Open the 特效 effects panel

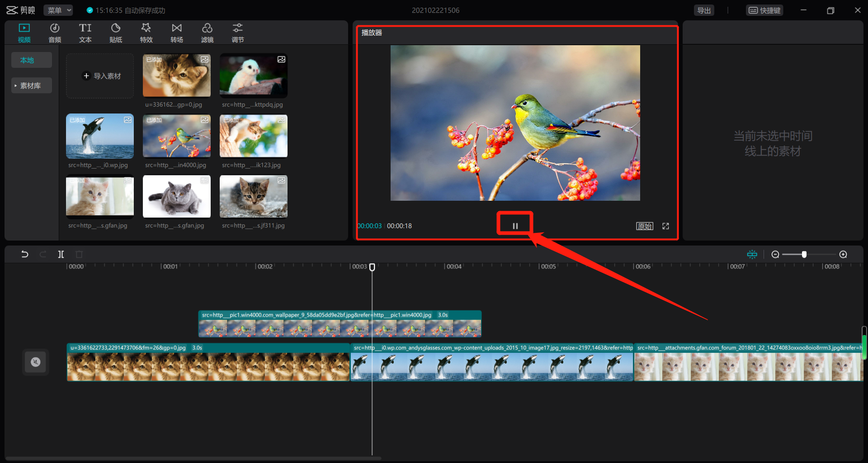pyautogui.click(x=146, y=33)
